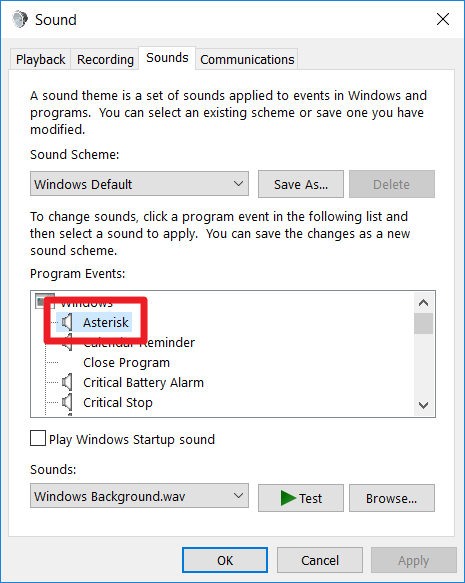Switch to the Playback tab
The image size is (465, 583).
pos(41,59)
